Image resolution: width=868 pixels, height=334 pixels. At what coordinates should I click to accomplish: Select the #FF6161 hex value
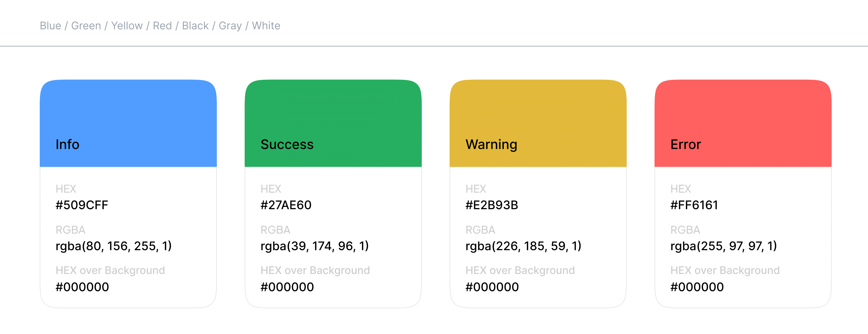coord(694,205)
